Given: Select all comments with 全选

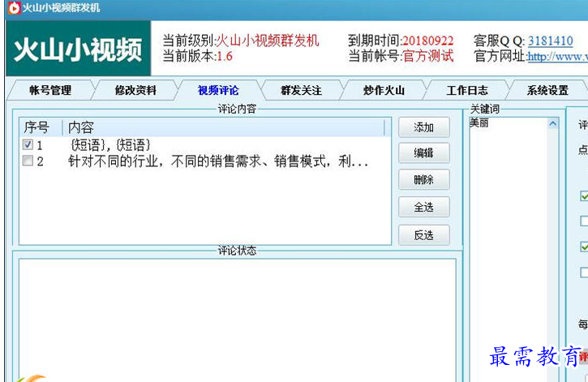Looking at the screenshot, I should point(423,207).
